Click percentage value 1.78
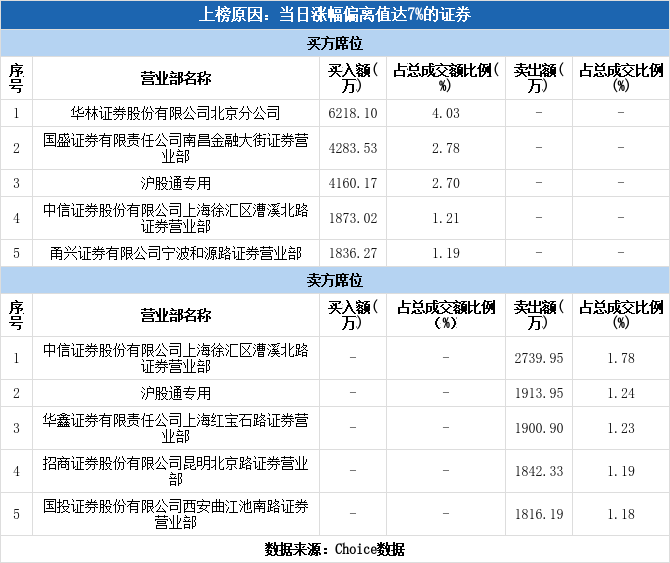This screenshot has width=670, height=563. [621, 358]
